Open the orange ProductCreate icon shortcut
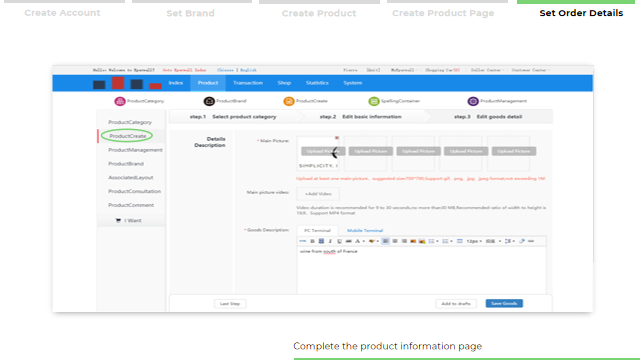 pyautogui.click(x=289, y=101)
